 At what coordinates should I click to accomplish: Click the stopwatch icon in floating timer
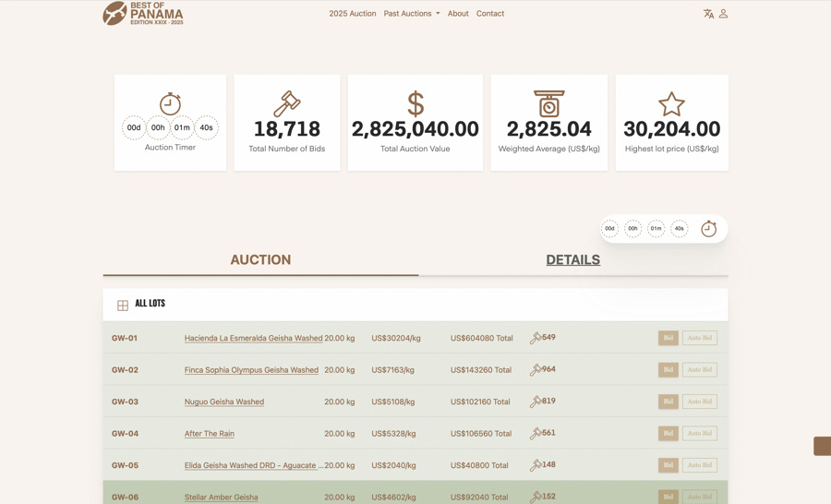pyautogui.click(x=708, y=229)
